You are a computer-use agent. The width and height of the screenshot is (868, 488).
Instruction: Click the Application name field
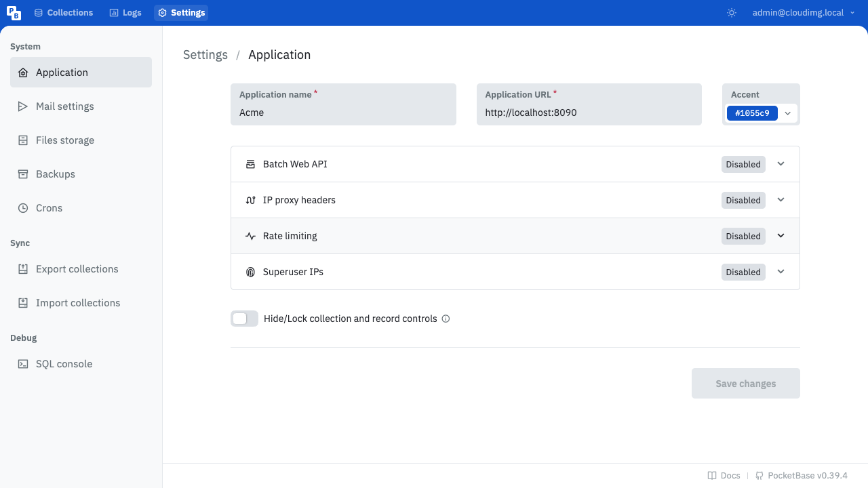[x=343, y=104]
